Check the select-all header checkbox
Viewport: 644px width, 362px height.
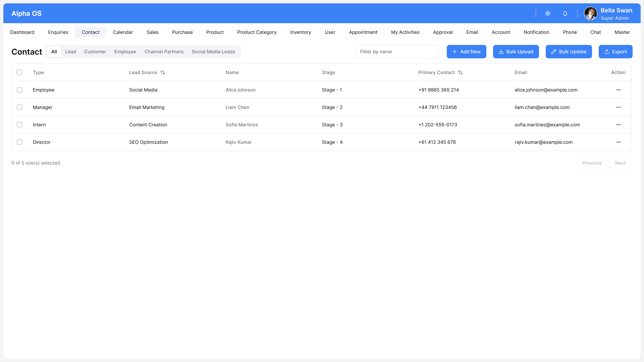pos(19,72)
